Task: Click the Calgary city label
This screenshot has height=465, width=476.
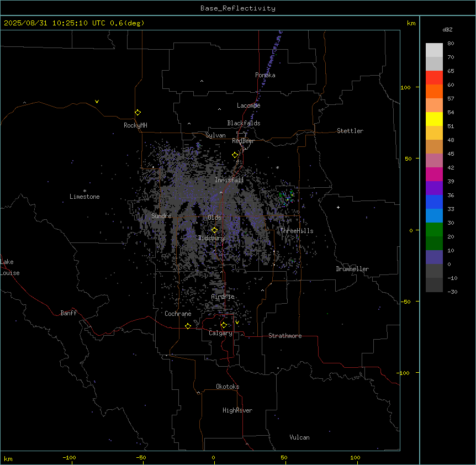Action: (x=220, y=333)
